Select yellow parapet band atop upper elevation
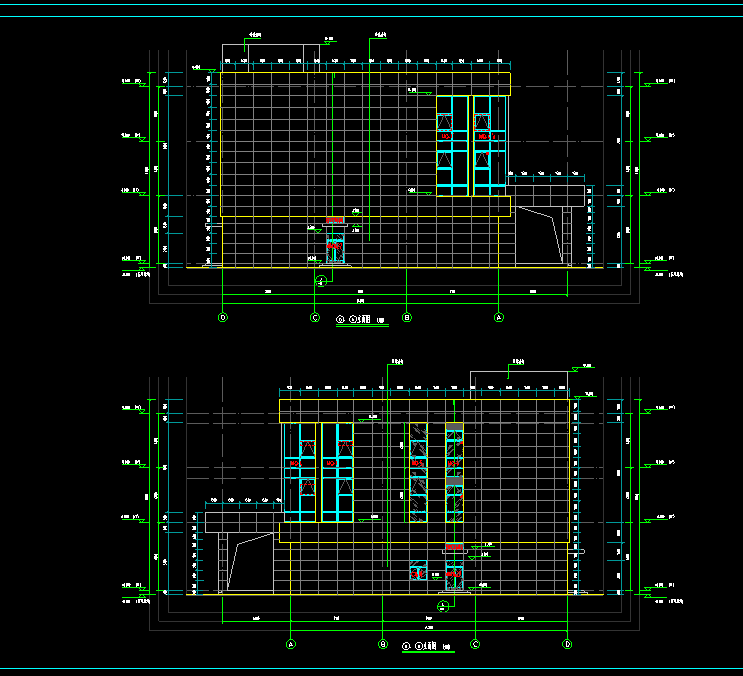Image resolution: width=743 pixels, height=676 pixels. click(x=365, y=79)
